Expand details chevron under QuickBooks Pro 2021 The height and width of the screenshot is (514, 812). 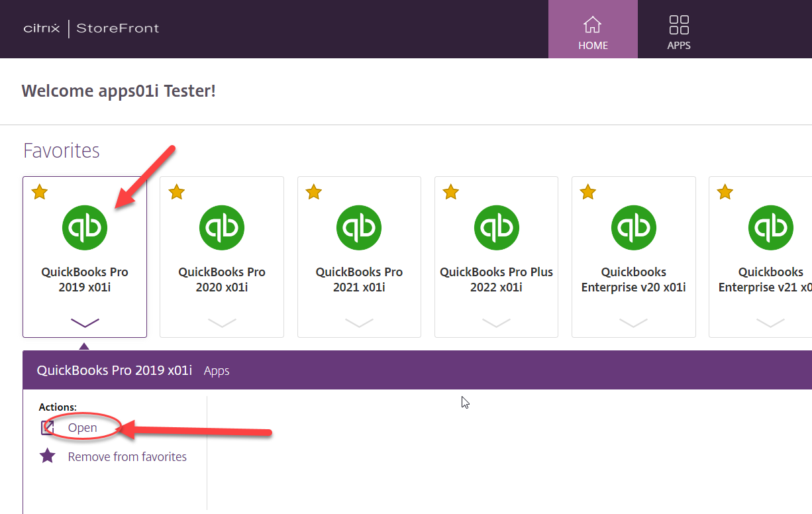click(359, 323)
